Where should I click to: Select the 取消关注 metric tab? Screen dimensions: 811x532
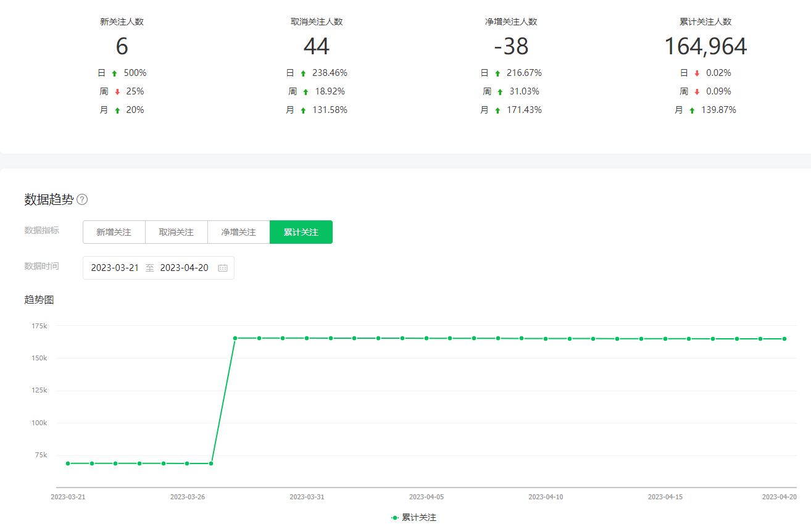coord(177,232)
